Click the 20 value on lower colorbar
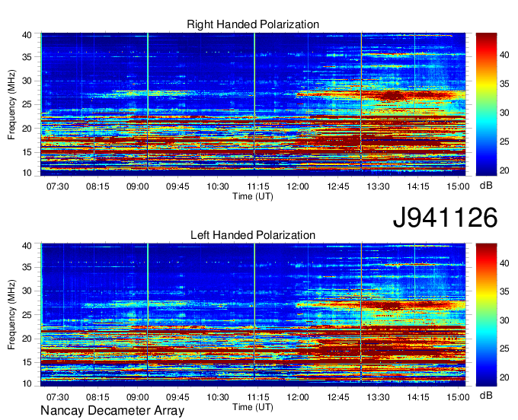 [x=504, y=377]
